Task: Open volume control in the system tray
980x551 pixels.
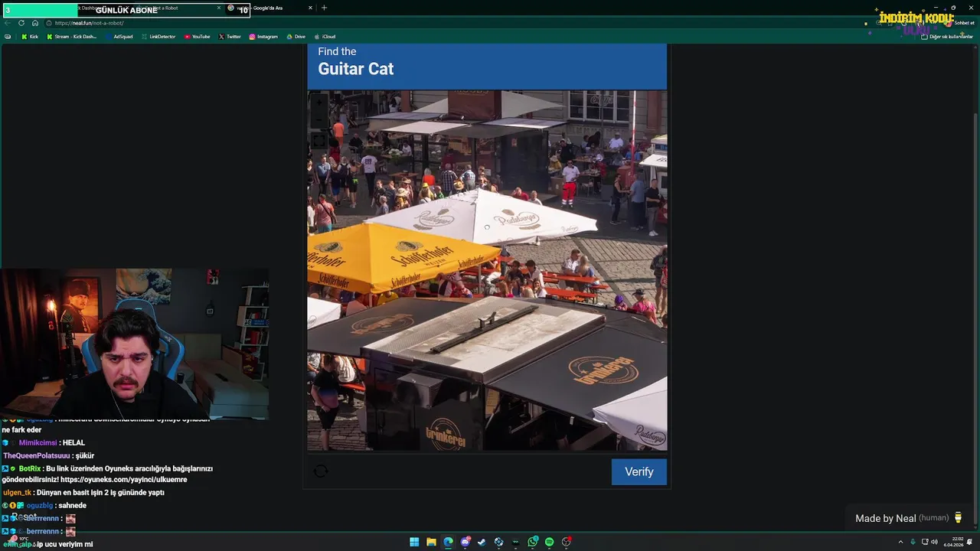Action: click(x=934, y=542)
